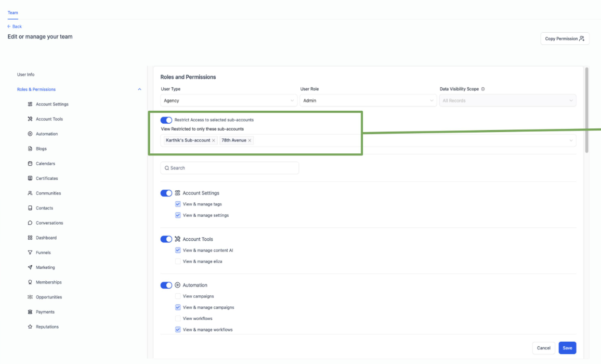Click the Marketing paper-plane icon in sidebar
The width and height of the screenshot is (601, 364).
point(30,267)
